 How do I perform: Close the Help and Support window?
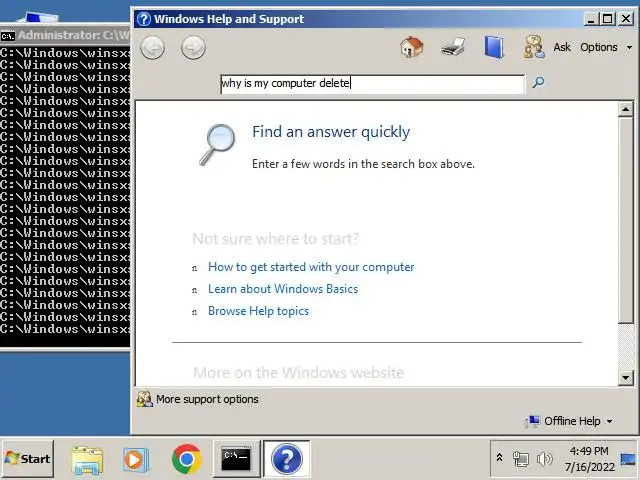point(626,19)
